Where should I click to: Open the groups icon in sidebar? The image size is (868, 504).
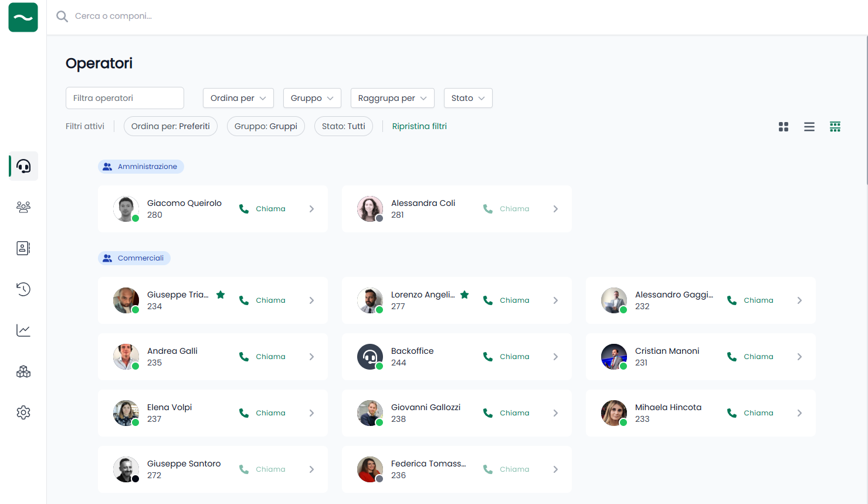pyautogui.click(x=23, y=207)
